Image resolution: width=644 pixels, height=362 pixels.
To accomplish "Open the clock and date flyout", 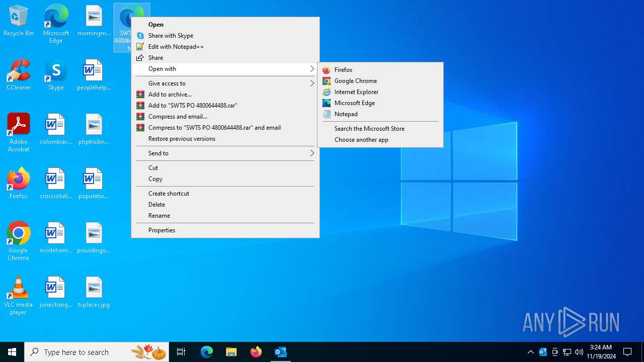I will point(601,352).
